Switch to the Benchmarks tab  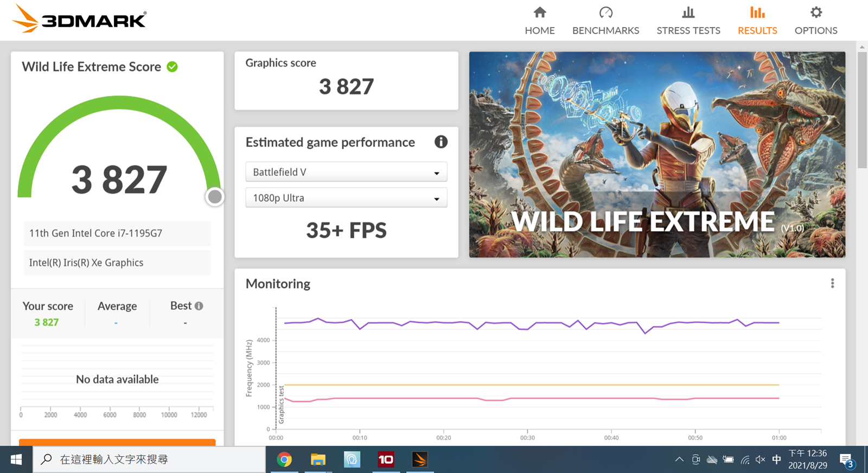605,21
